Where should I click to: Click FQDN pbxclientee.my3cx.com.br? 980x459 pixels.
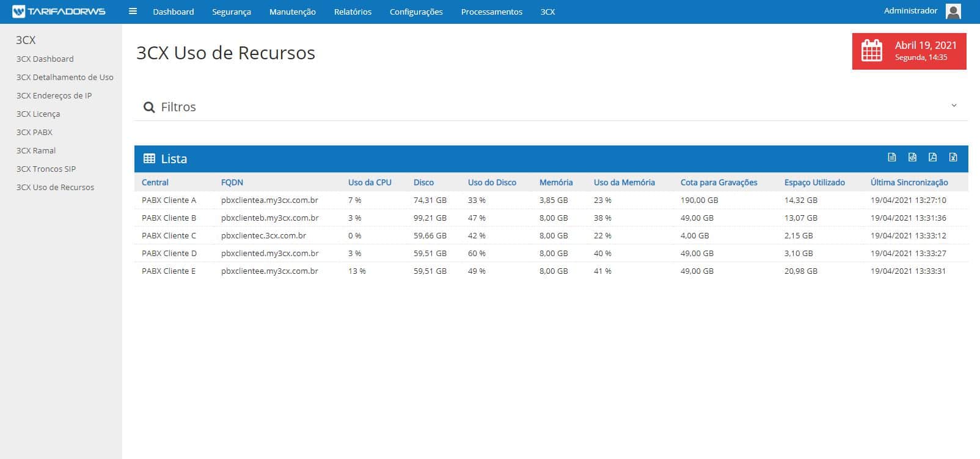pos(269,271)
